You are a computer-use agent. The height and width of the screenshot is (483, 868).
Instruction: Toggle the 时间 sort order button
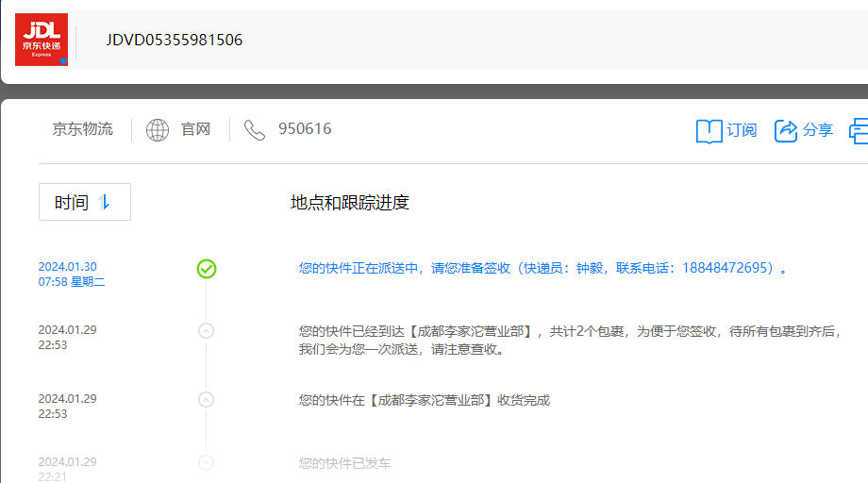(85, 202)
